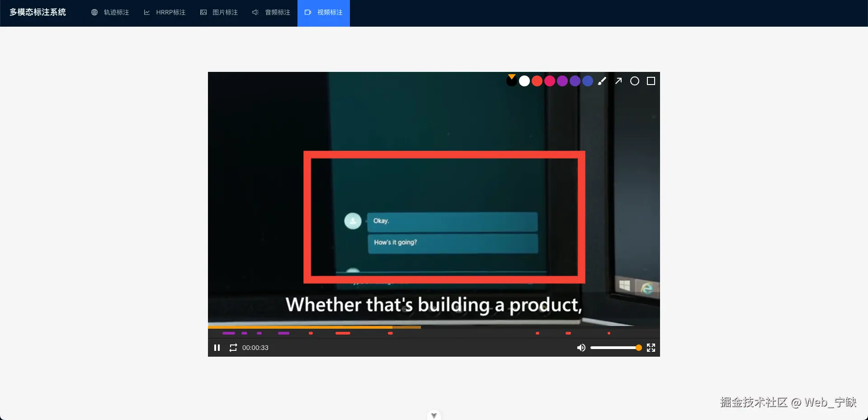Pick the red-orange color swatch

coord(537,81)
